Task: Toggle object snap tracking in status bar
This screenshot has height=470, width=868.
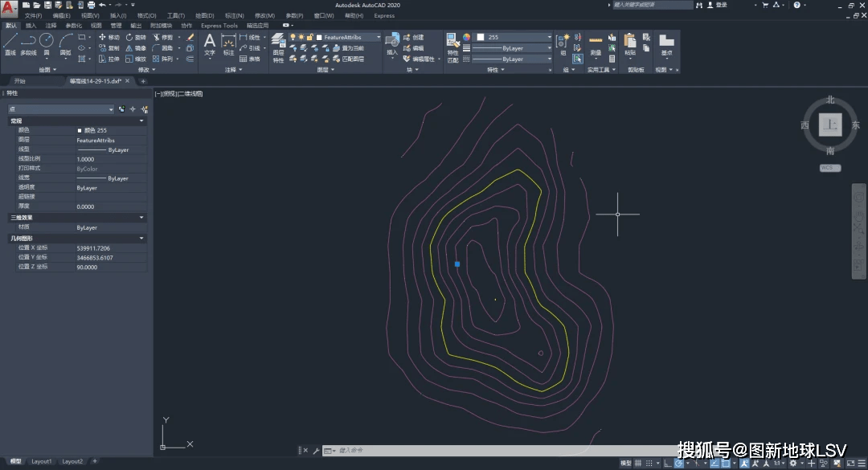Action: pyautogui.click(x=714, y=463)
